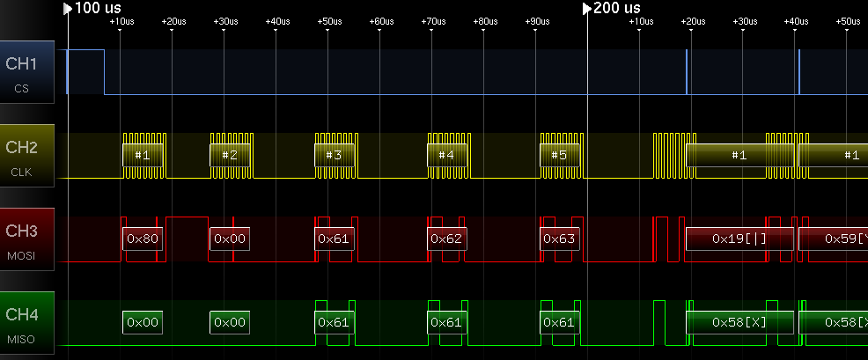The width and height of the screenshot is (868, 360).
Task: Select CLK packet #3 on CH2
Action: (x=335, y=155)
